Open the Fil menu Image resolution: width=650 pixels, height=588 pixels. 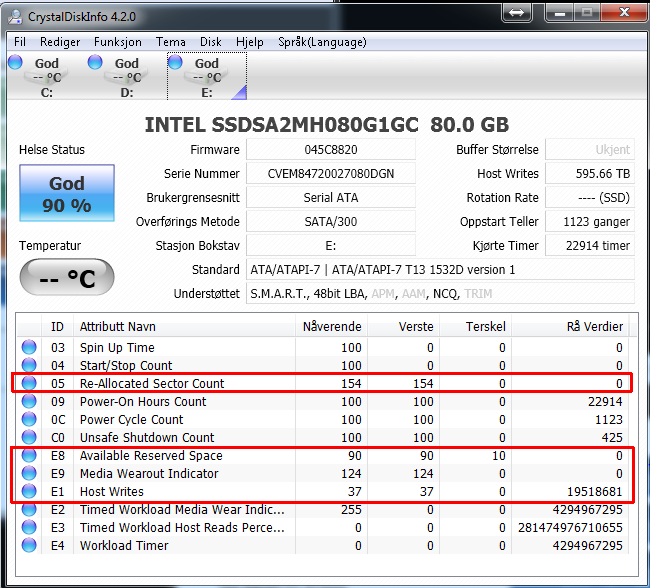point(19,42)
